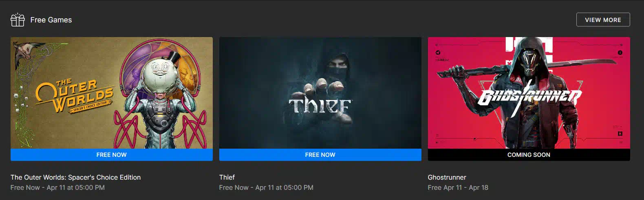Click the Free Games section heading
This screenshot has height=200, width=644.
tap(51, 20)
